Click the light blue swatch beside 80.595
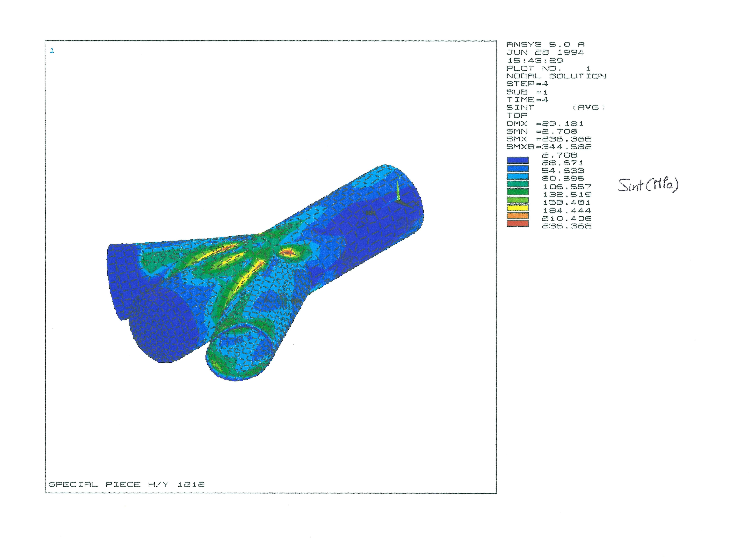Image resolution: width=756 pixels, height=558 pixels. (517, 176)
